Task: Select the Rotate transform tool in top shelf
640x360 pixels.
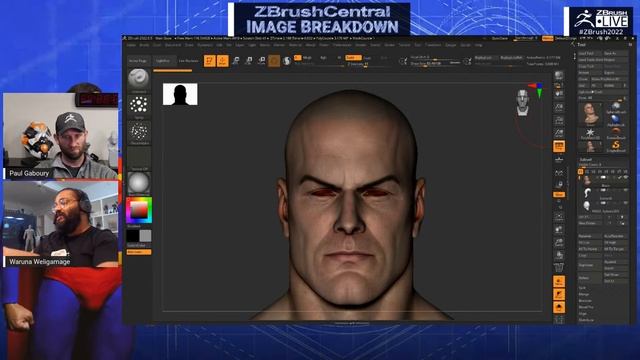Action: [261, 61]
